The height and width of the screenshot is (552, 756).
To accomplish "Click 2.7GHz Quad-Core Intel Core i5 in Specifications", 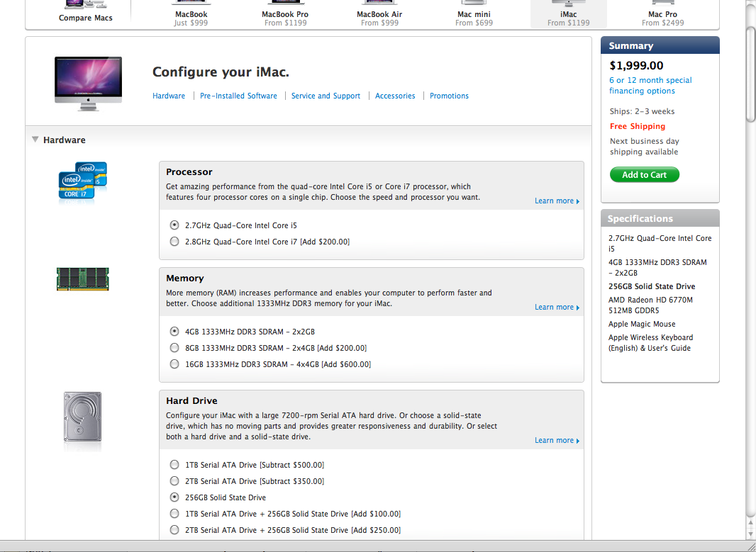I will click(660, 244).
